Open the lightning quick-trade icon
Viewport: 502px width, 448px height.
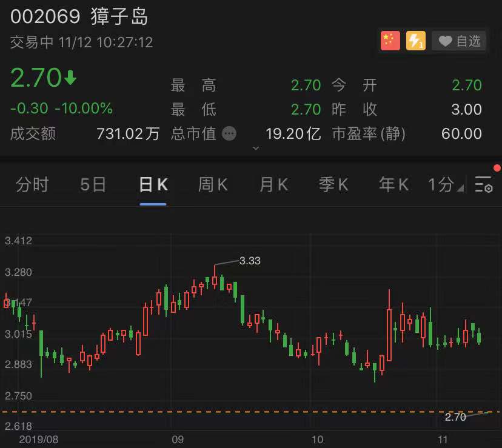click(416, 40)
